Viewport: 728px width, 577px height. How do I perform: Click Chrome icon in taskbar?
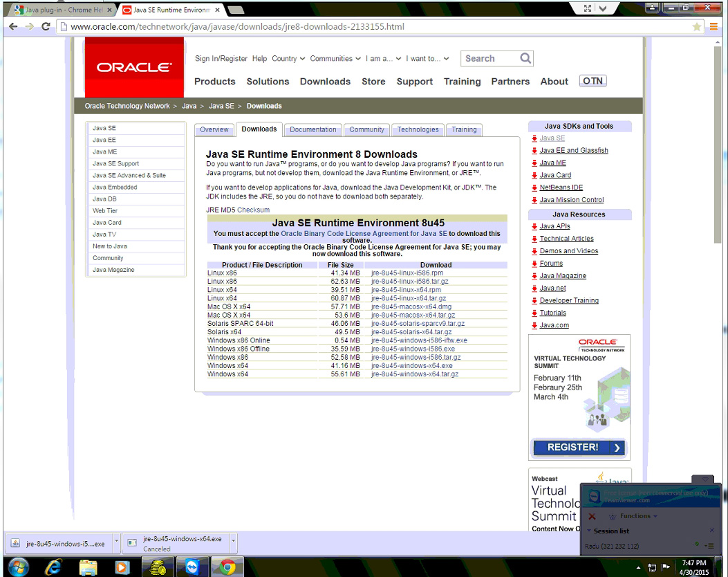point(227,567)
